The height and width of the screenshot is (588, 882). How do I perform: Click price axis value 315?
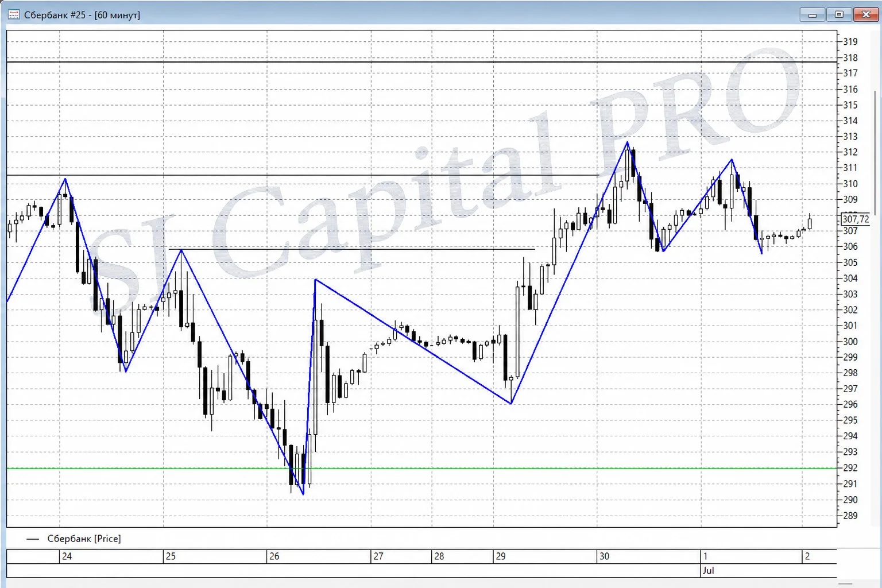pos(850,105)
